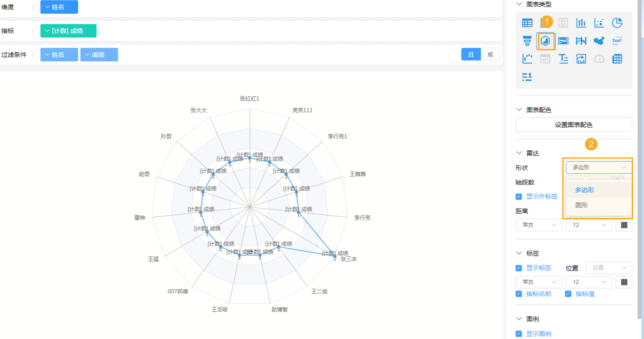Pick the ranking list chart icon
Viewport: 644px width, 339px height.
(527, 77)
